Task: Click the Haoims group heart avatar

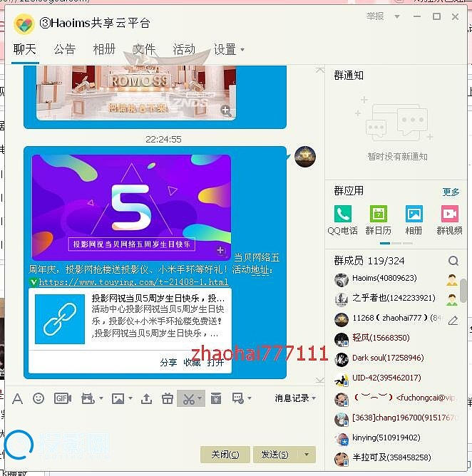Action: click(x=24, y=24)
